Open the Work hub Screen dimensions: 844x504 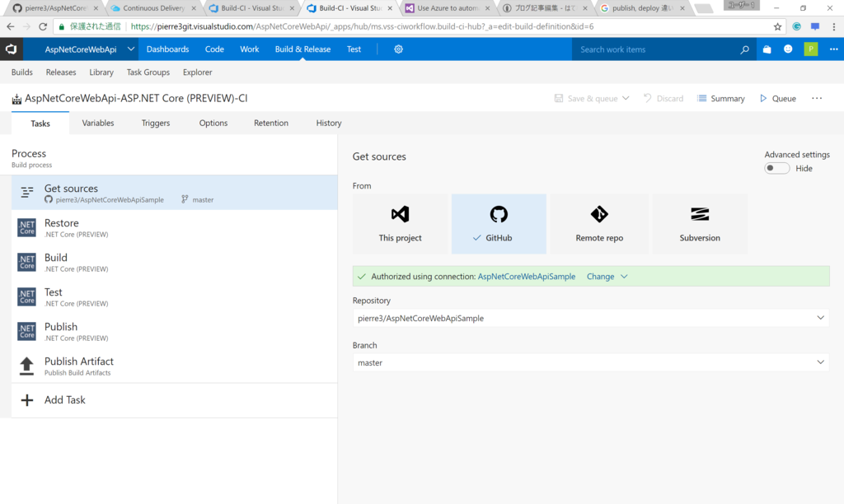coord(249,49)
